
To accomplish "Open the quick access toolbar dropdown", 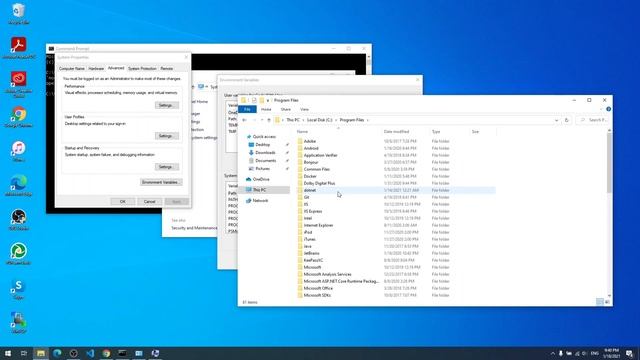I will click(x=268, y=100).
